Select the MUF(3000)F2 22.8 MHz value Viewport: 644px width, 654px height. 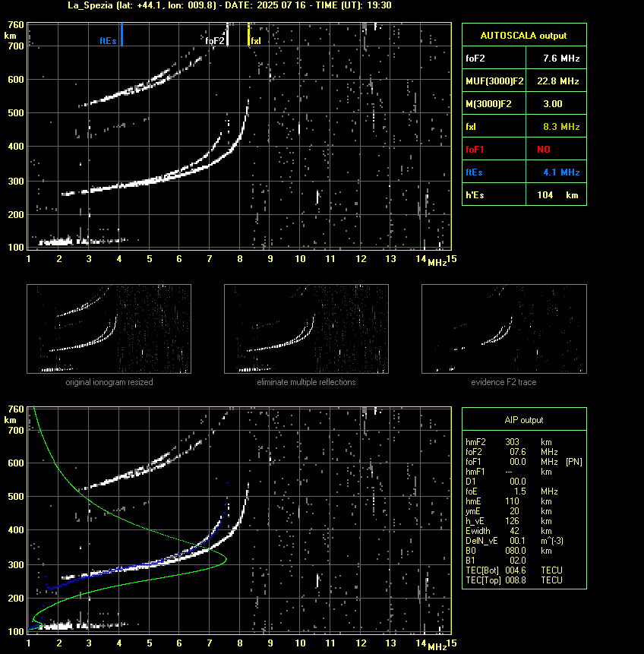[557, 81]
